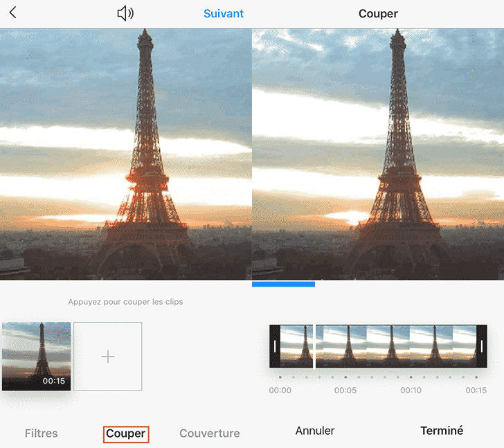
Task: Select the Eiffel Tower clip marked 00:15
Action: [36, 356]
